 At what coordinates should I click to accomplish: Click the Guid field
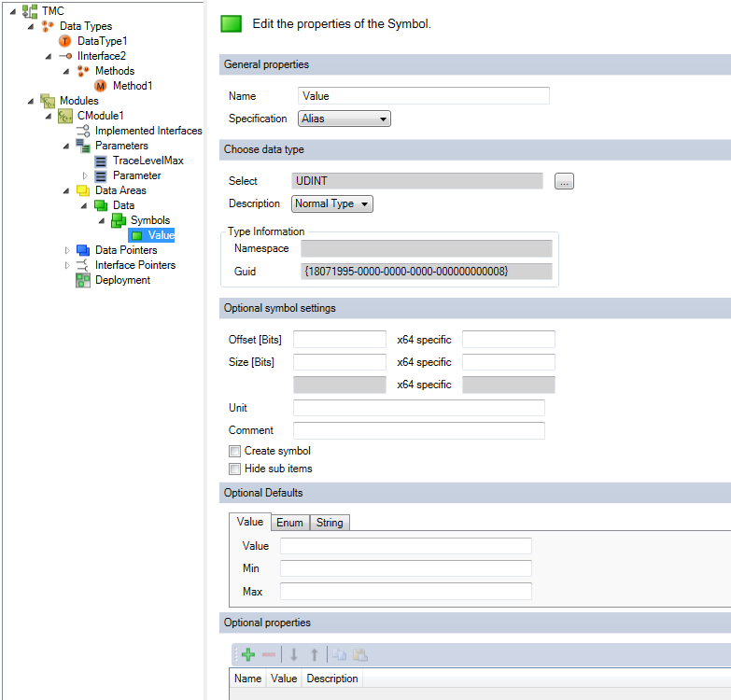(427, 272)
